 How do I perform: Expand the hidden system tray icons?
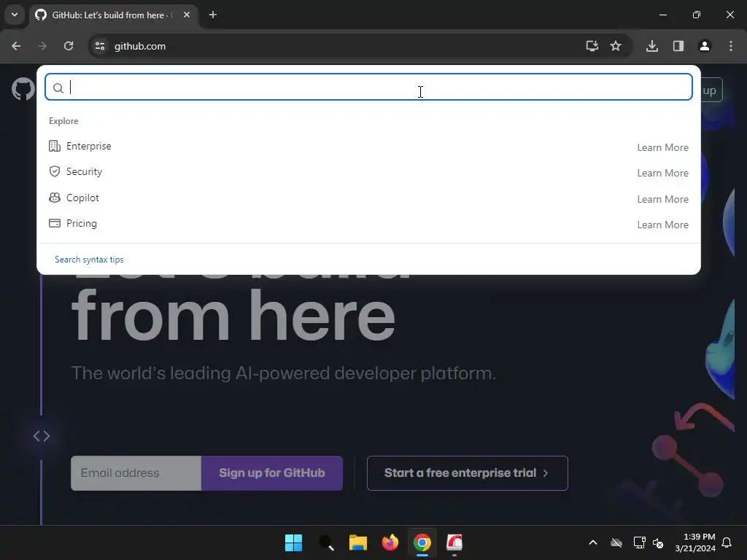click(593, 542)
